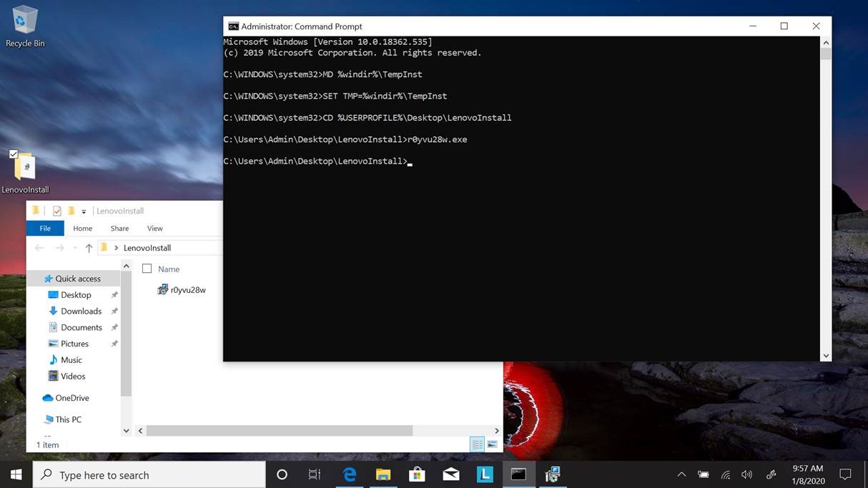Click LenovoInstall in the address bar

147,248
